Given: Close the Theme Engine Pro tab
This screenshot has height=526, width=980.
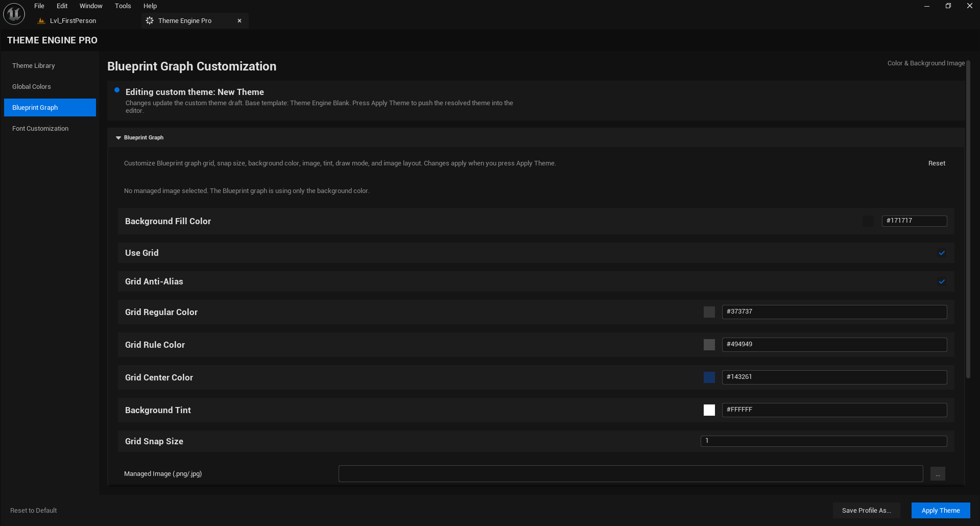Looking at the screenshot, I should click(240, 21).
